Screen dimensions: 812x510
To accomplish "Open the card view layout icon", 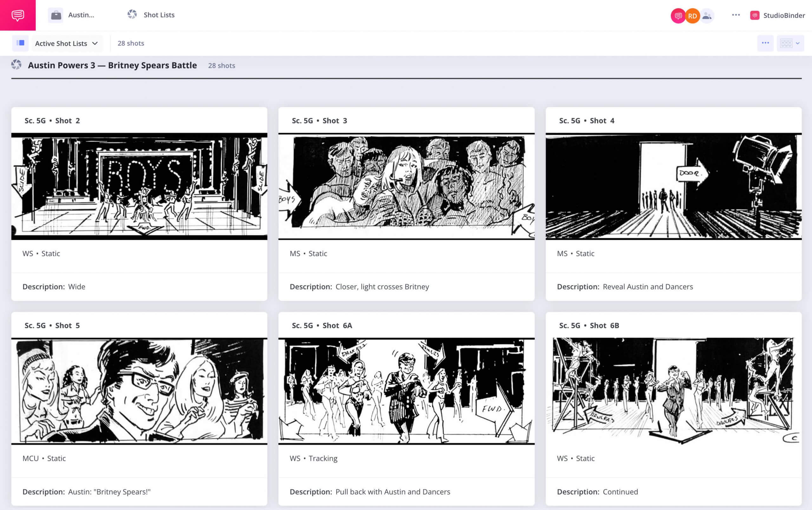I will [x=787, y=43].
